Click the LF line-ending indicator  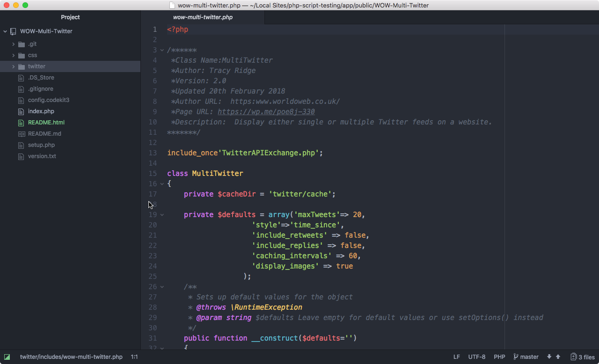[x=456, y=357]
